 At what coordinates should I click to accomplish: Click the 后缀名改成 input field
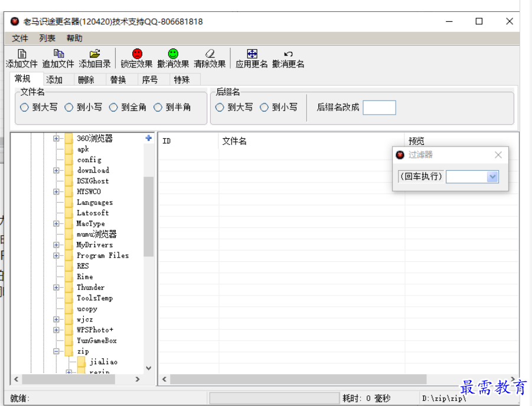379,108
